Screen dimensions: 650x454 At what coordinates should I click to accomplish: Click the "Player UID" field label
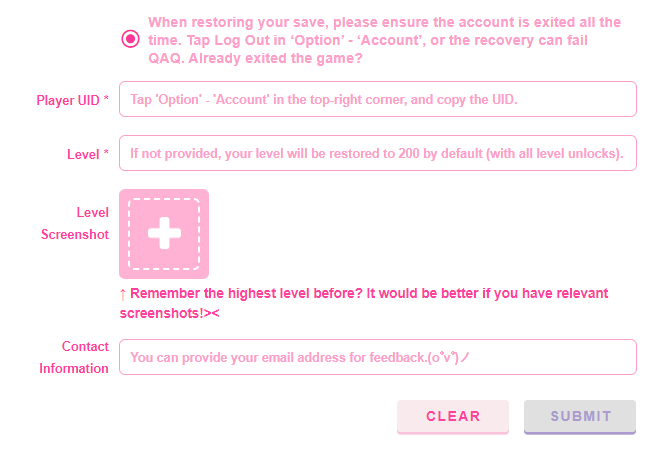pyautogui.click(x=68, y=101)
